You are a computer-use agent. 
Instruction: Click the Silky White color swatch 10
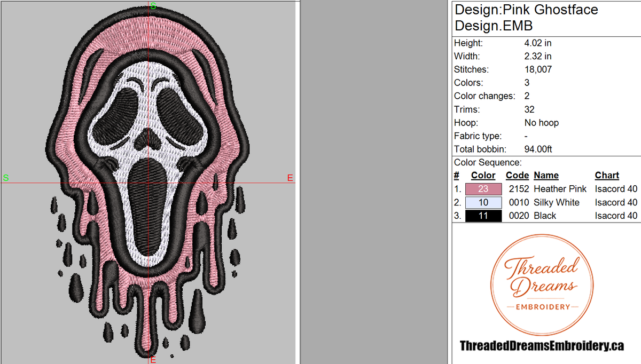pos(483,202)
